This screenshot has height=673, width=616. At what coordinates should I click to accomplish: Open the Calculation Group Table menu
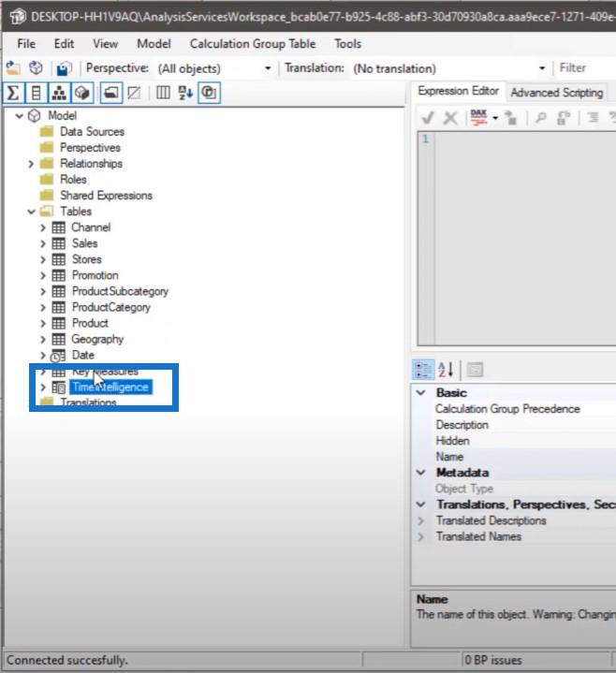[253, 44]
